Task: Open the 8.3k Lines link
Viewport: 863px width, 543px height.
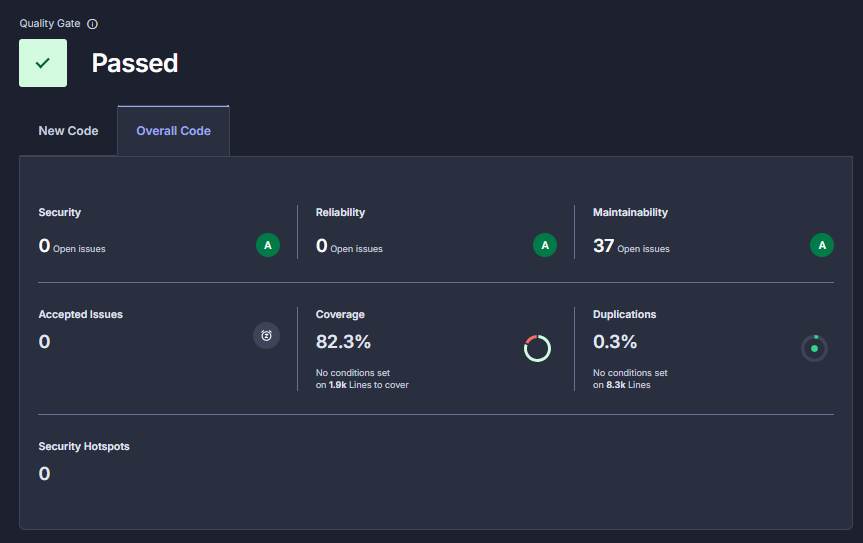Action: point(615,385)
